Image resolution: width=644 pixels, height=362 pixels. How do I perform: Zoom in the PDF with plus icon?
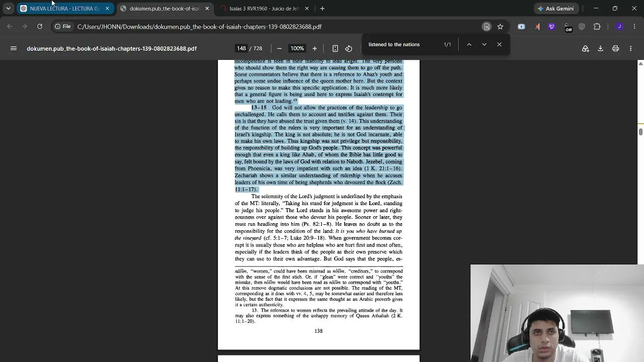coord(314,48)
